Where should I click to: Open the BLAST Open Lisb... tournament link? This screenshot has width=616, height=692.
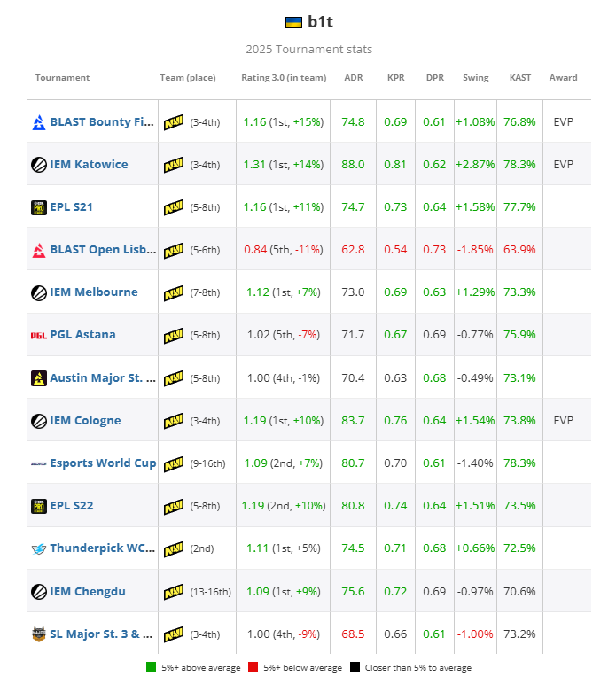103,250
